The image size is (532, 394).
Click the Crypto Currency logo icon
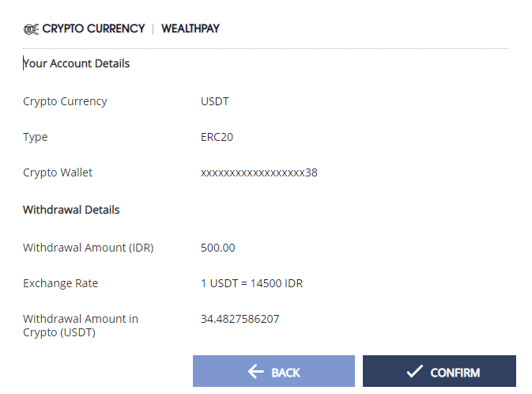(x=31, y=28)
